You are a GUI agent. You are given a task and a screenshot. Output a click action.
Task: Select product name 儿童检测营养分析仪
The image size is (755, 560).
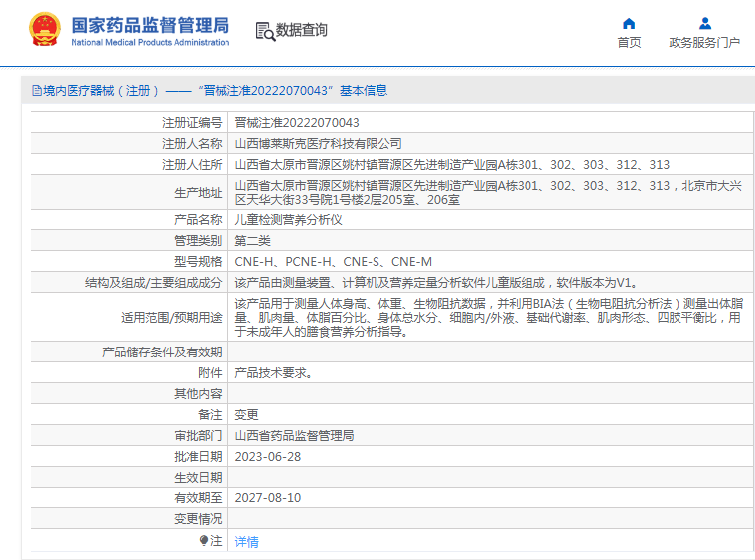click(x=288, y=220)
